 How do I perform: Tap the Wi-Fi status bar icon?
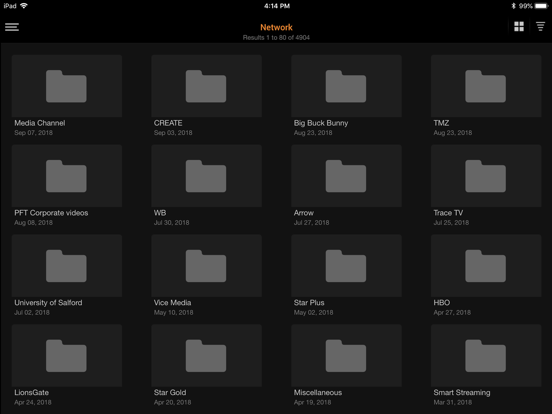(24, 6)
